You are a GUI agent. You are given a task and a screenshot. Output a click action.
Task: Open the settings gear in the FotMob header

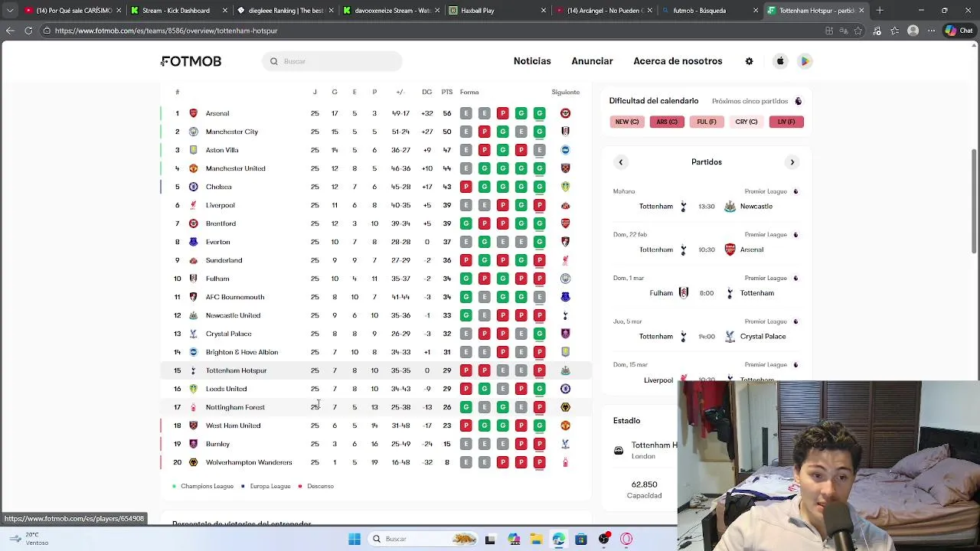pos(749,61)
